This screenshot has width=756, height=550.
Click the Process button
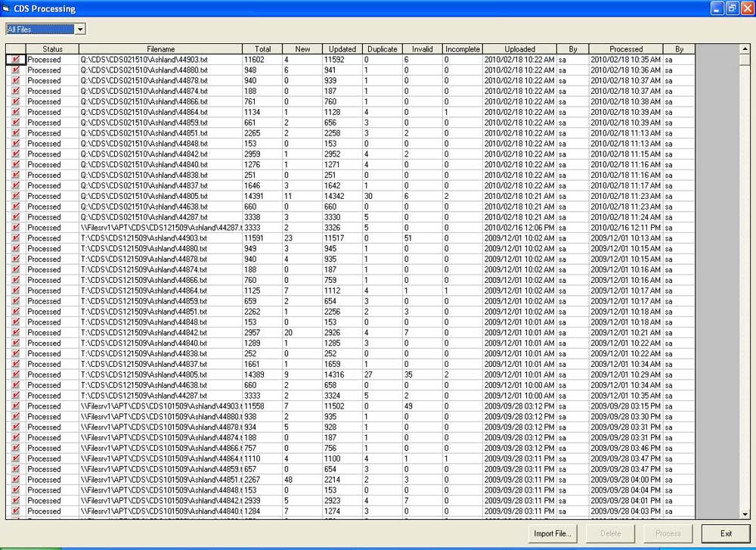click(668, 533)
